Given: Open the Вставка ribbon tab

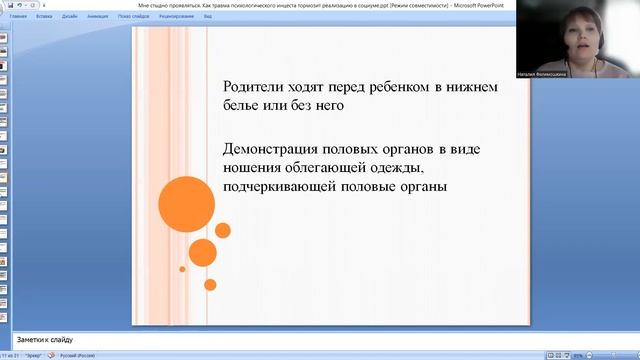Looking at the screenshot, I should [x=44, y=16].
